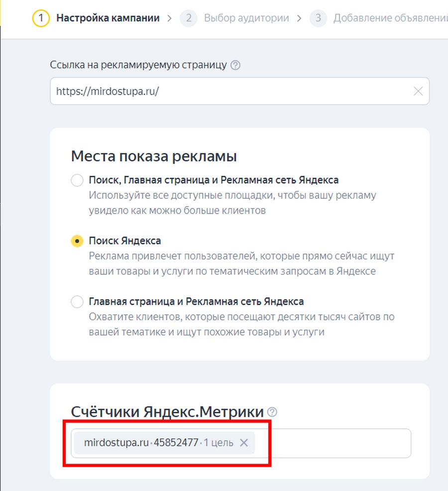Screen dimensions: 448x491
Task: Click the empty area of the Metrika counters field
Action: click(x=334, y=443)
